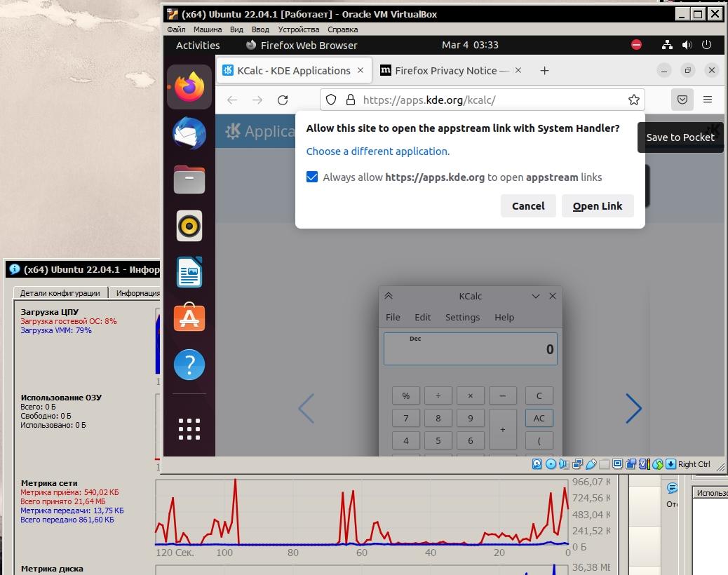Close the Firefox Privacy Notice tab

(518, 70)
